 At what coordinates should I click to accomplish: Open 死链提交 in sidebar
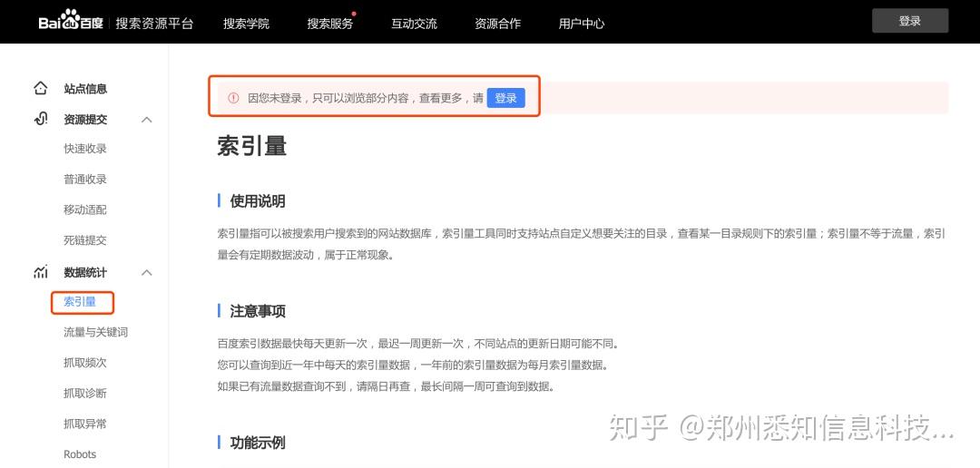[85, 240]
